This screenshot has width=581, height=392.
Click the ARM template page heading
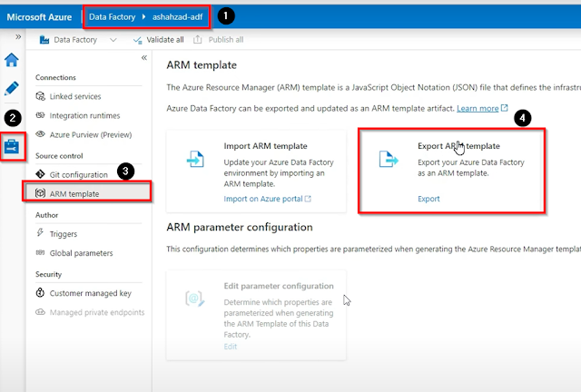pos(202,65)
